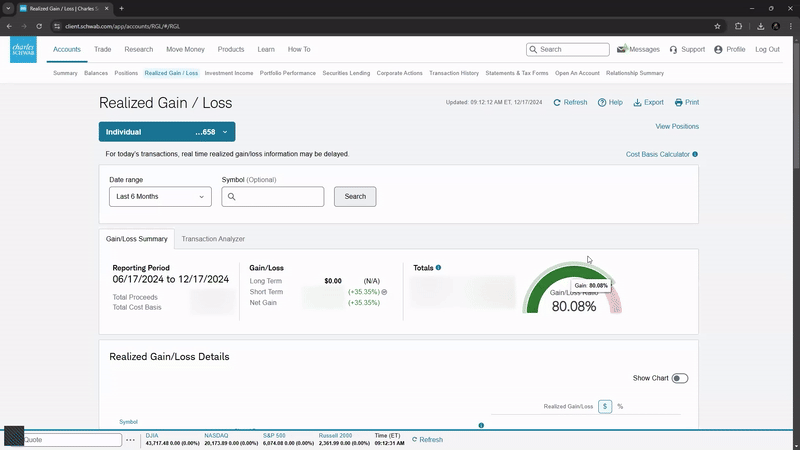The width and height of the screenshot is (800, 450).
Task: Open the Balances page
Action: [x=96, y=73]
